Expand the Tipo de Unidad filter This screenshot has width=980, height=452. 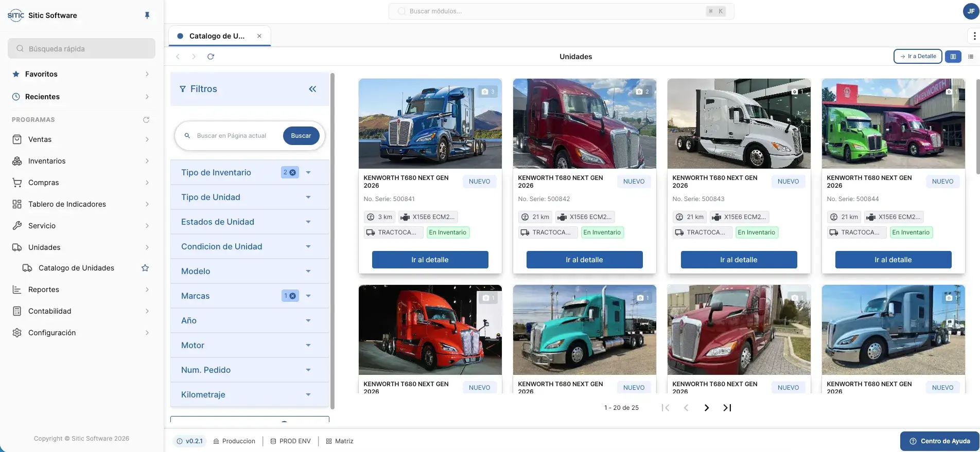click(250, 197)
